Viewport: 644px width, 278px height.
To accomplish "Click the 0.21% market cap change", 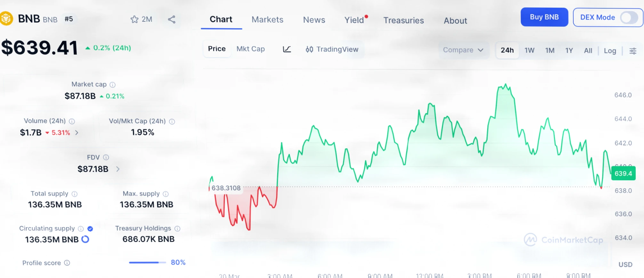I will pyautogui.click(x=112, y=96).
